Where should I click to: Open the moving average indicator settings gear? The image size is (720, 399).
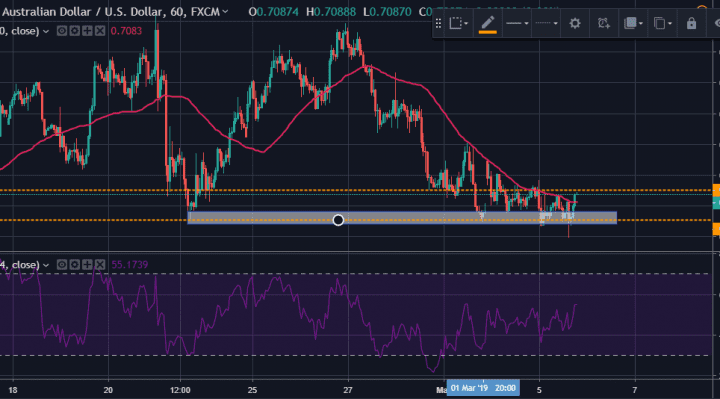(x=74, y=31)
